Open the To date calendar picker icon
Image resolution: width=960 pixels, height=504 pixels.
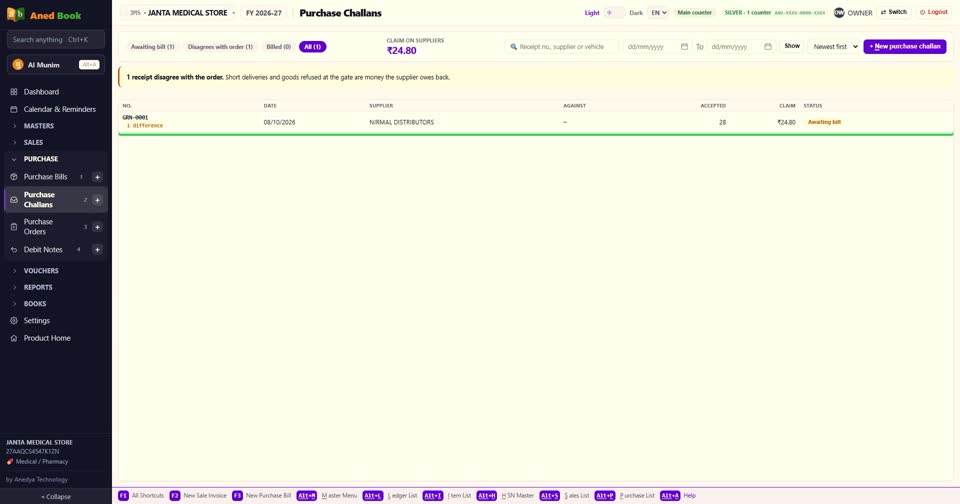point(768,47)
